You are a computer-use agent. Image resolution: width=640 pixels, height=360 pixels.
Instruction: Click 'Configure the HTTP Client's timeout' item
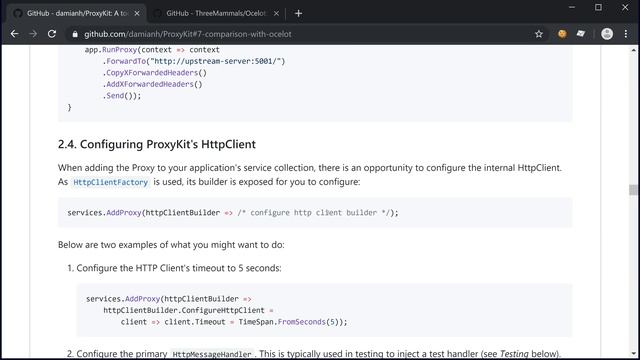pyautogui.click(x=179, y=268)
